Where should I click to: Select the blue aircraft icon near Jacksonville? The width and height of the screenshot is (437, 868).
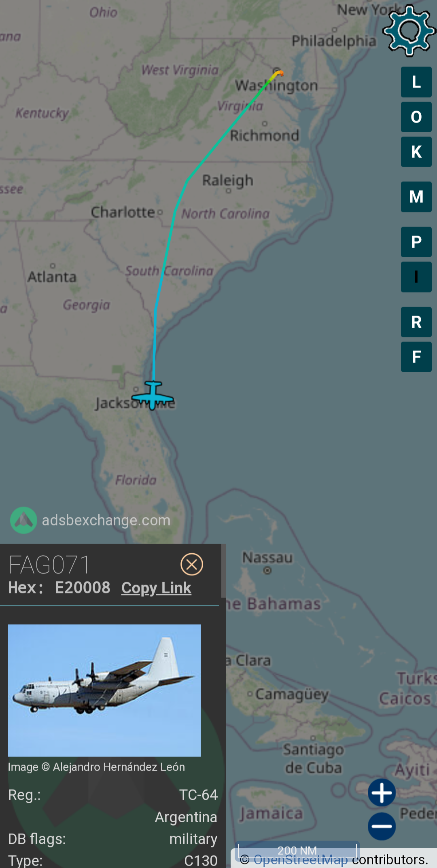coord(153,395)
